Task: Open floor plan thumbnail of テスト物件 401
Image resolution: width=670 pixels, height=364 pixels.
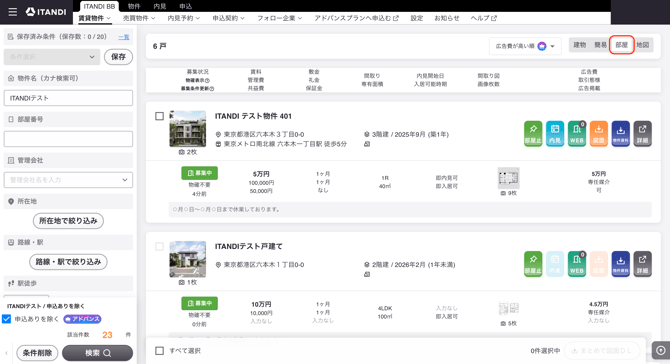Action: click(508, 178)
